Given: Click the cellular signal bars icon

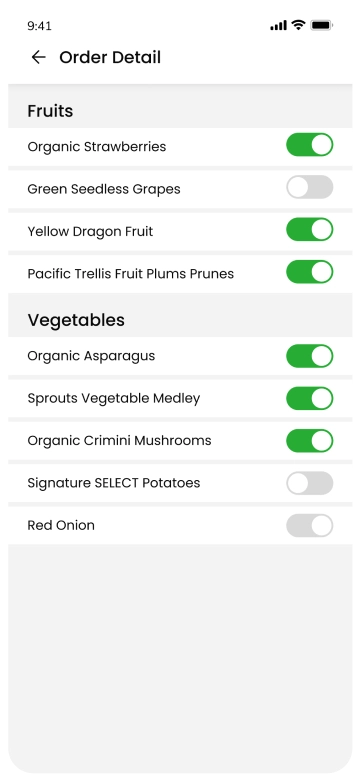Looking at the screenshot, I should point(278,25).
